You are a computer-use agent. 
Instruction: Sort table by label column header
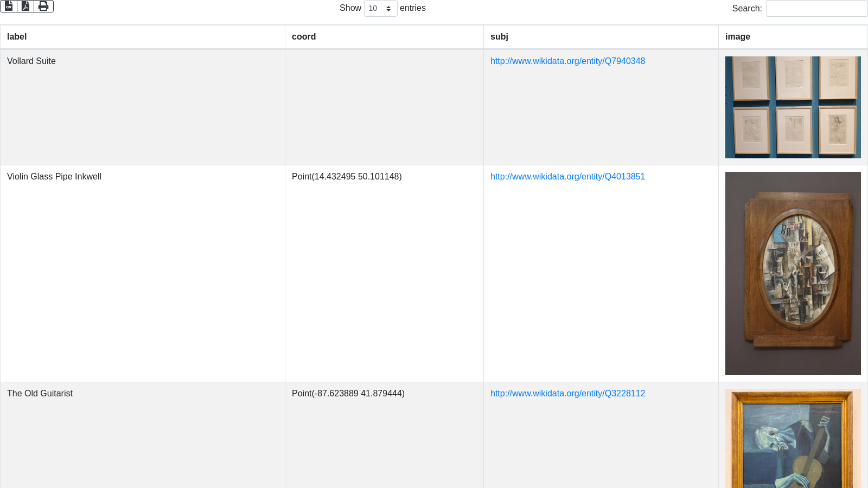coord(17,37)
